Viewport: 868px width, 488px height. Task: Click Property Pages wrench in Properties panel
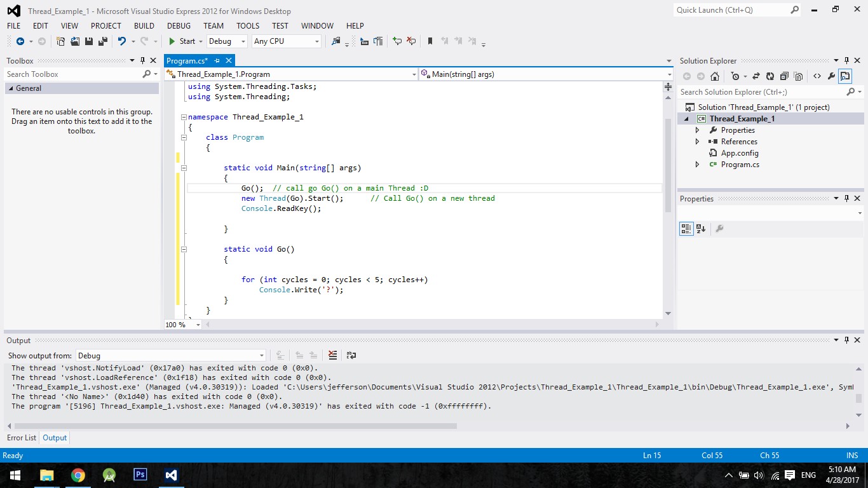[x=719, y=229]
